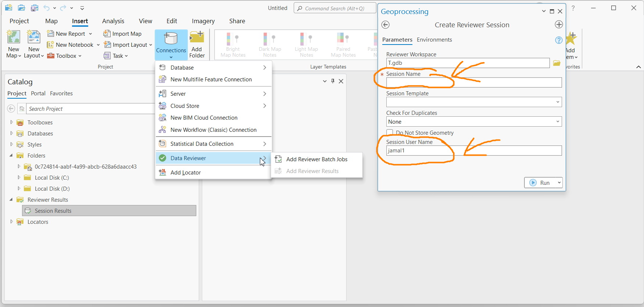
Task: Open the Database submenu
Action: [x=214, y=67]
